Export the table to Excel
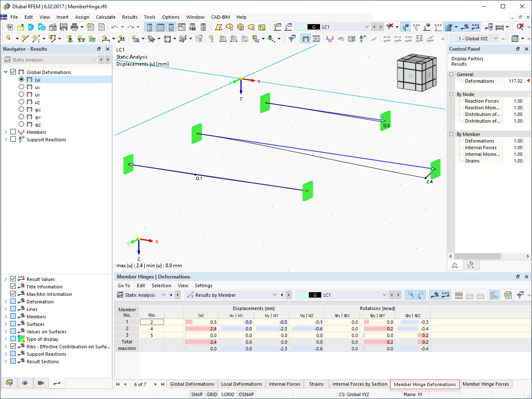Image resolution: width=532 pixels, height=399 pixels. (508, 295)
